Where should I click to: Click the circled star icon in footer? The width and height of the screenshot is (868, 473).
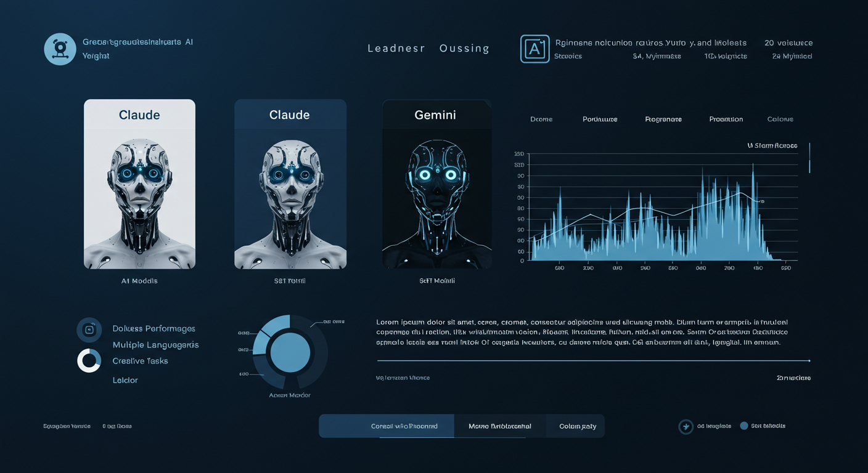tap(686, 427)
